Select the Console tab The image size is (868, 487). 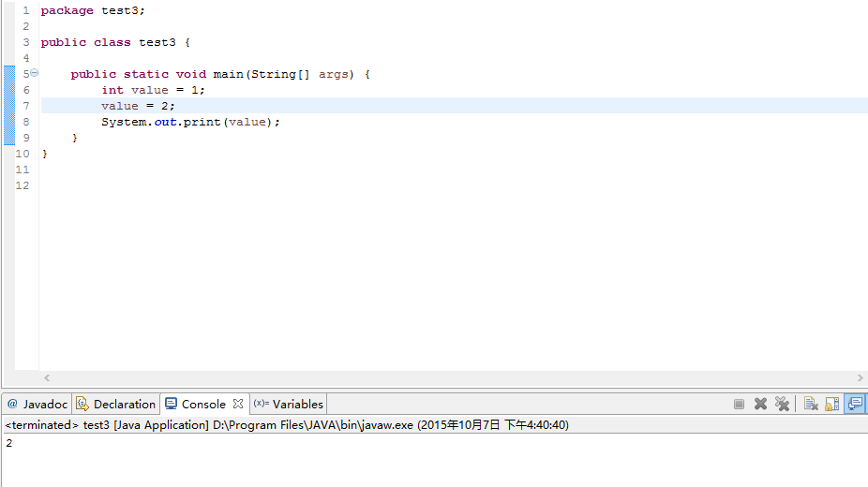pyautogui.click(x=204, y=404)
